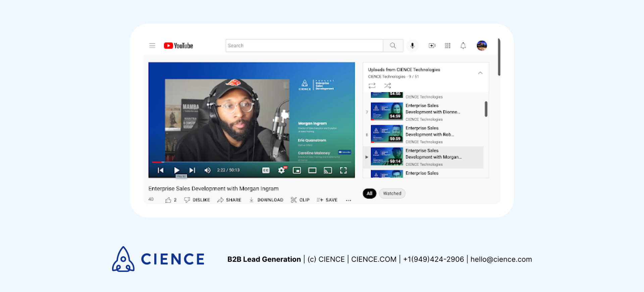Click the search field
The width and height of the screenshot is (644, 292).
304,46
